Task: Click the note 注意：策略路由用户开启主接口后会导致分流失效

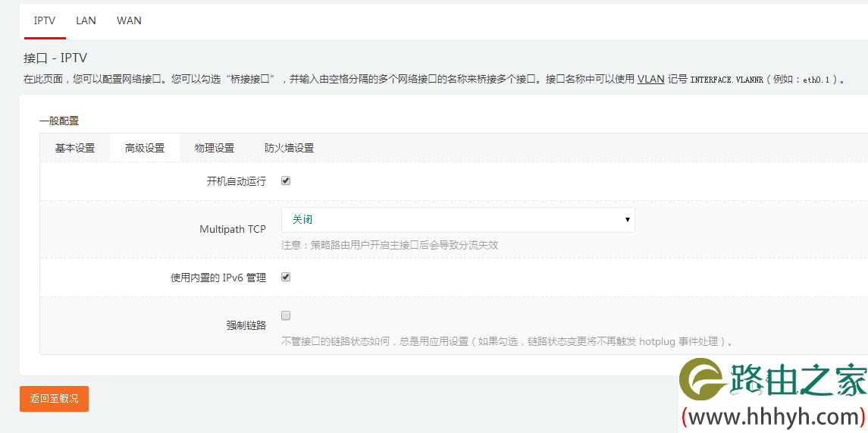Action: (x=390, y=245)
